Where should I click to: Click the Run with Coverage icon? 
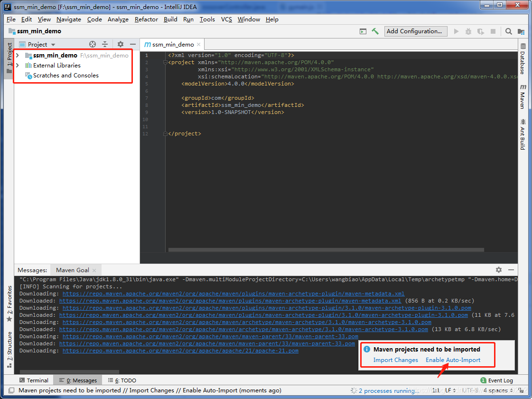pyautogui.click(x=480, y=31)
